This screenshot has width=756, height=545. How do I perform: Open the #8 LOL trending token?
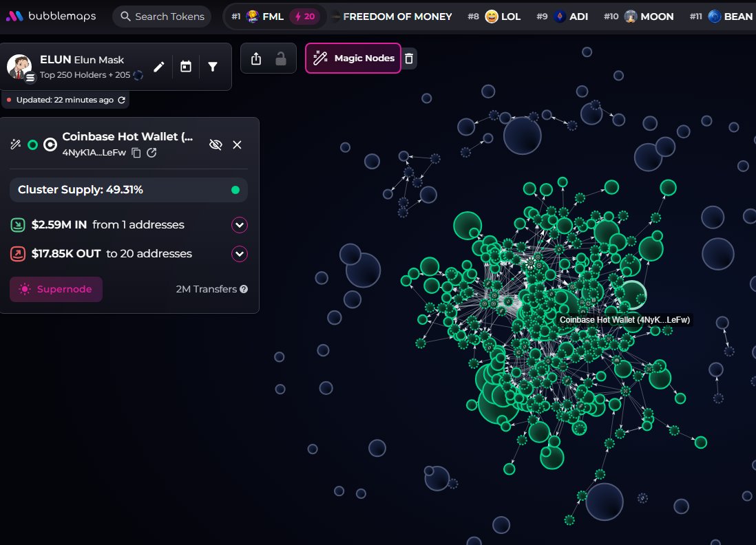(494, 17)
